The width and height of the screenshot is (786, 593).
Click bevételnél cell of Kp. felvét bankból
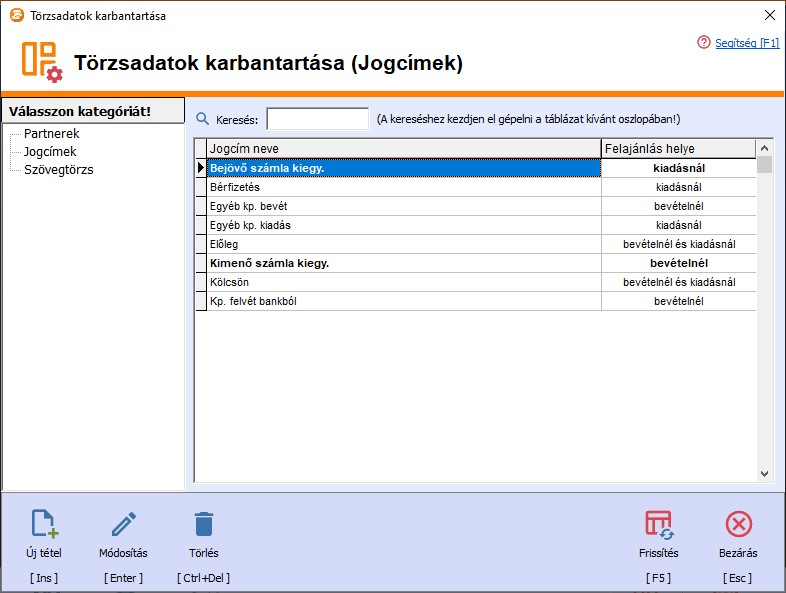pyautogui.click(x=679, y=301)
